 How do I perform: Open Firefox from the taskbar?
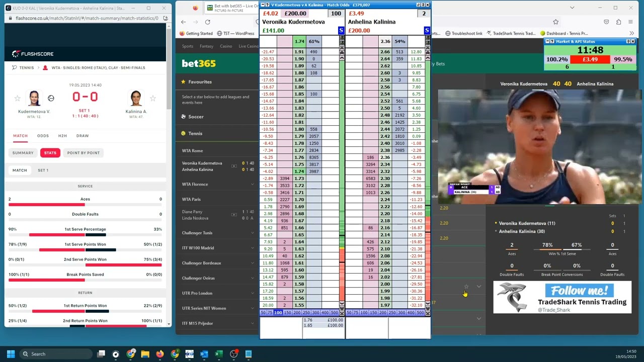pos(159,354)
